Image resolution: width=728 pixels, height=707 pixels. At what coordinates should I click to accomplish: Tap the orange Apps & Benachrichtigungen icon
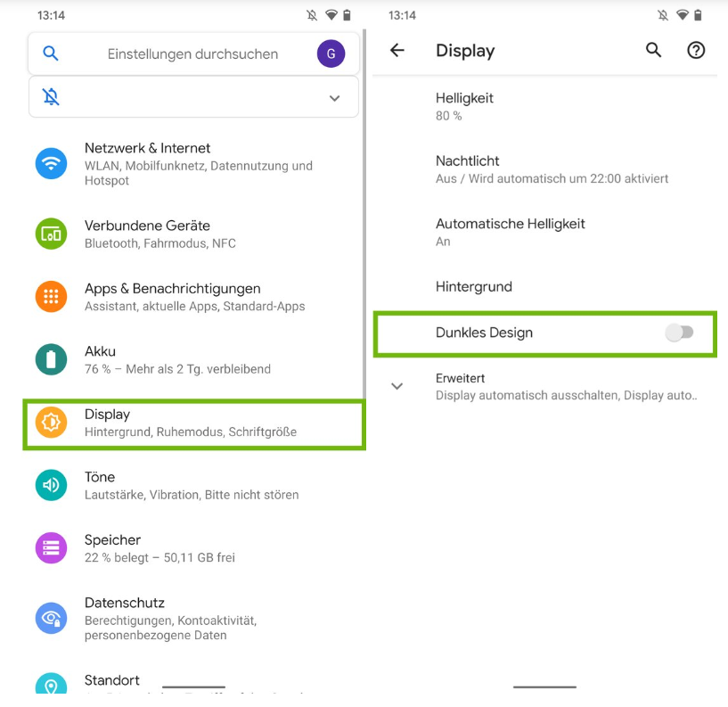tap(51, 296)
